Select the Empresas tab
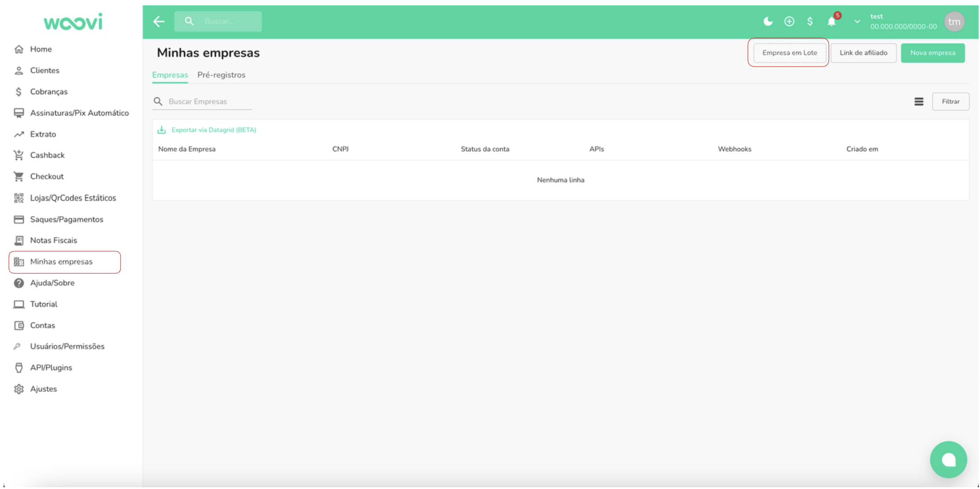The height and width of the screenshot is (489, 980). click(x=170, y=75)
